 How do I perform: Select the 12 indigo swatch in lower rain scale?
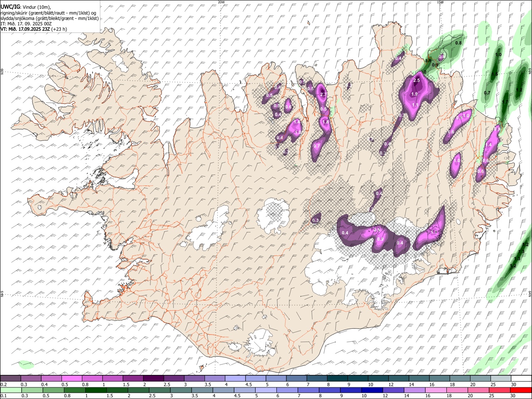click(x=393, y=390)
